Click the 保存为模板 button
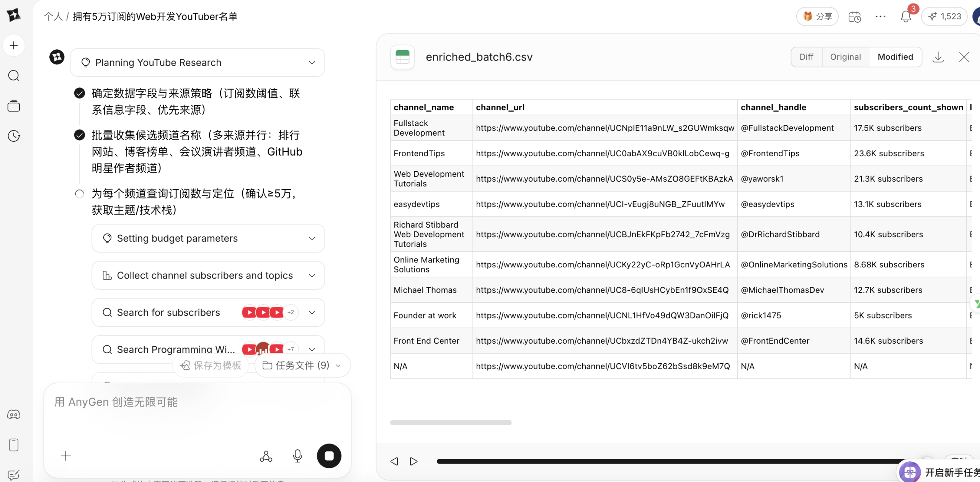This screenshot has height=482, width=980. tap(211, 365)
